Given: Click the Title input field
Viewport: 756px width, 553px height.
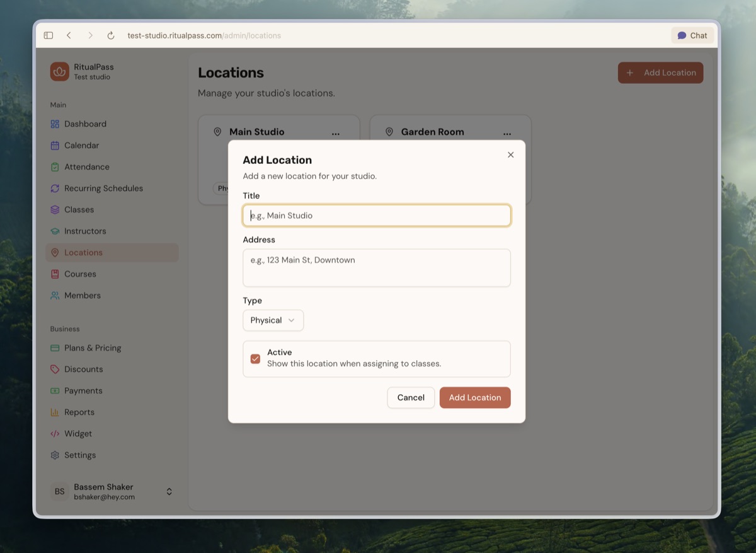Looking at the screenshot, I should [377, 216].
